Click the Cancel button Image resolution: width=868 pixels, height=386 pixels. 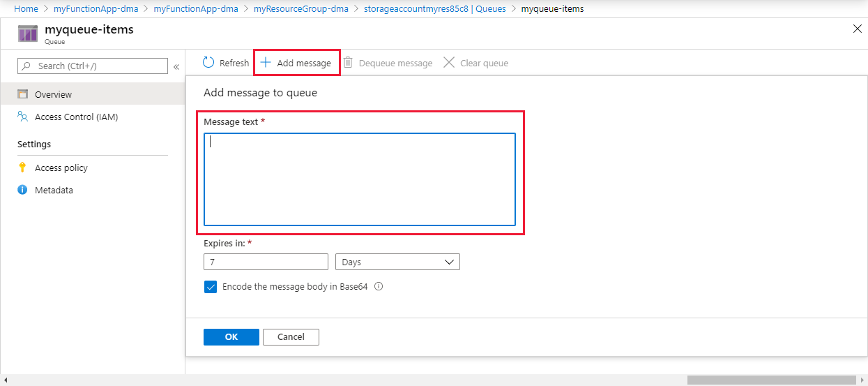coord(291,337)
